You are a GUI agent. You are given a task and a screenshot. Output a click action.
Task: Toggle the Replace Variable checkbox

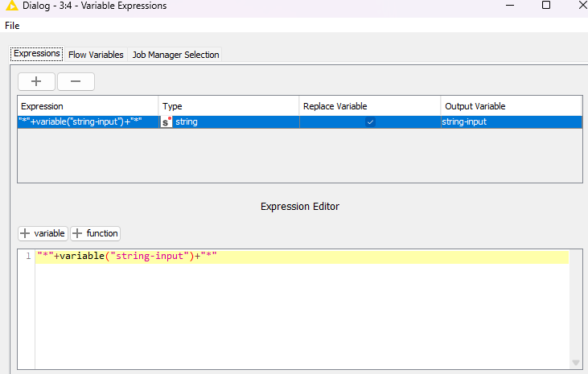coord(370,122)
